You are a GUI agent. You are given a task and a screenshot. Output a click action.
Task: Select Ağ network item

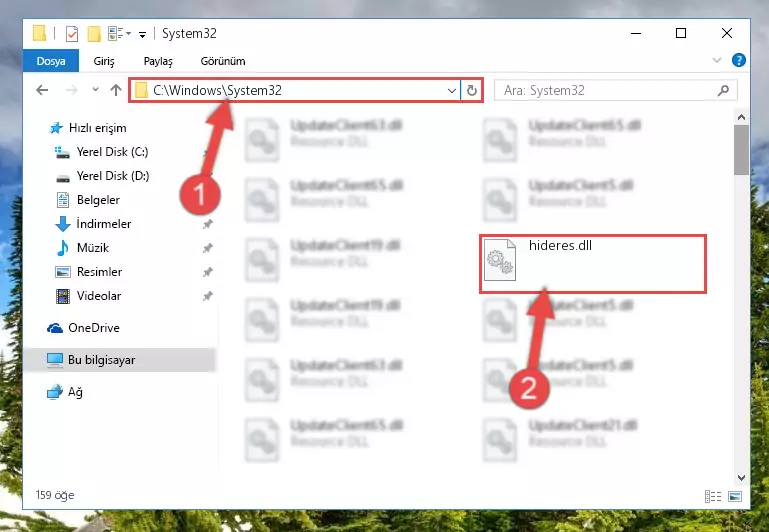click(x=75, y=392)
